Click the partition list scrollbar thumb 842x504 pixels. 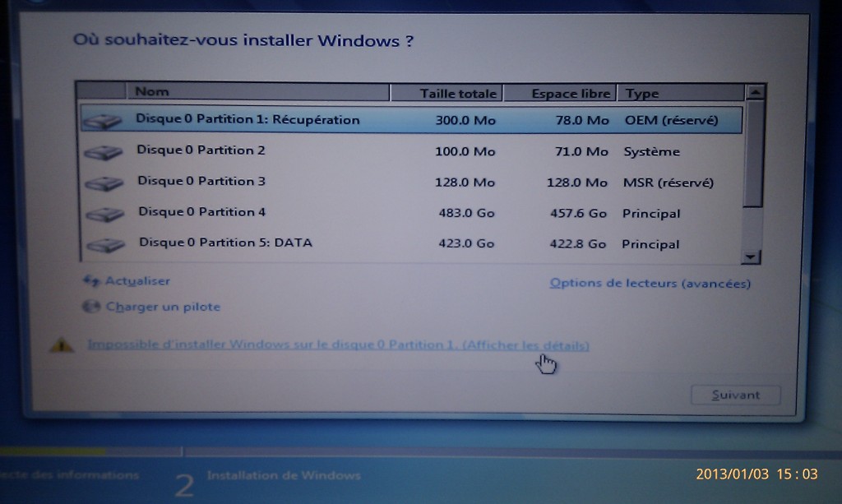753,153
